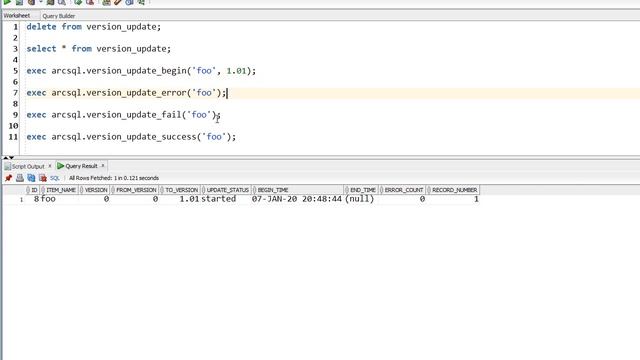Close the Query Result tab

coord(103,166)
